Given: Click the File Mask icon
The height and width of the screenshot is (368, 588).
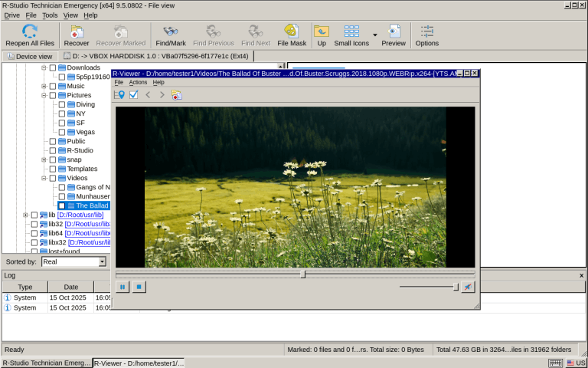Looking at the screenshot, I should 292,35.
